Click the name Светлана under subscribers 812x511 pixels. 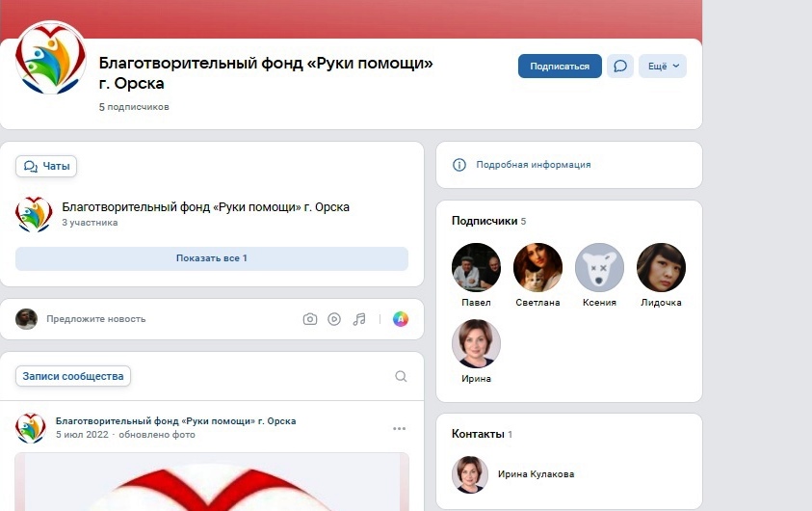(x=538, y=303)
